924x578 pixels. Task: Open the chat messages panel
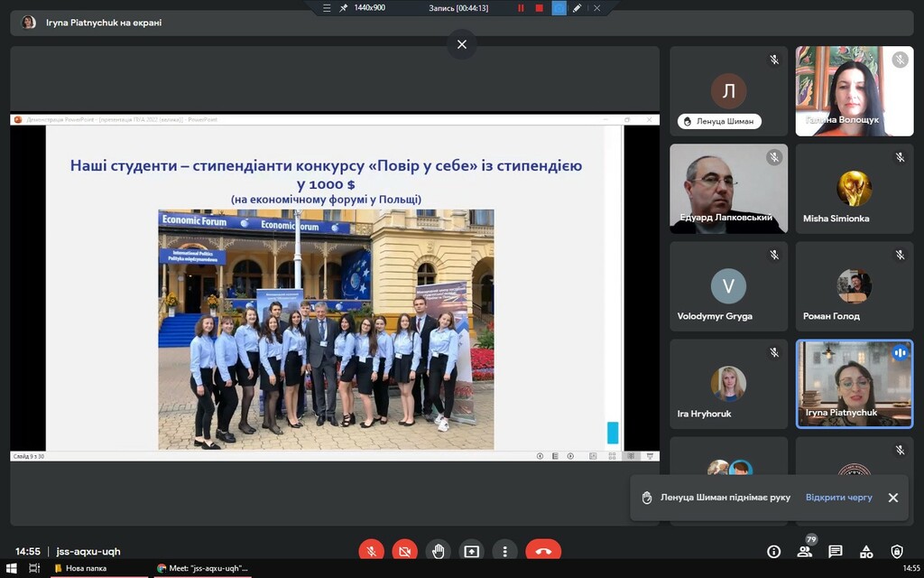(x=836, y=551)
